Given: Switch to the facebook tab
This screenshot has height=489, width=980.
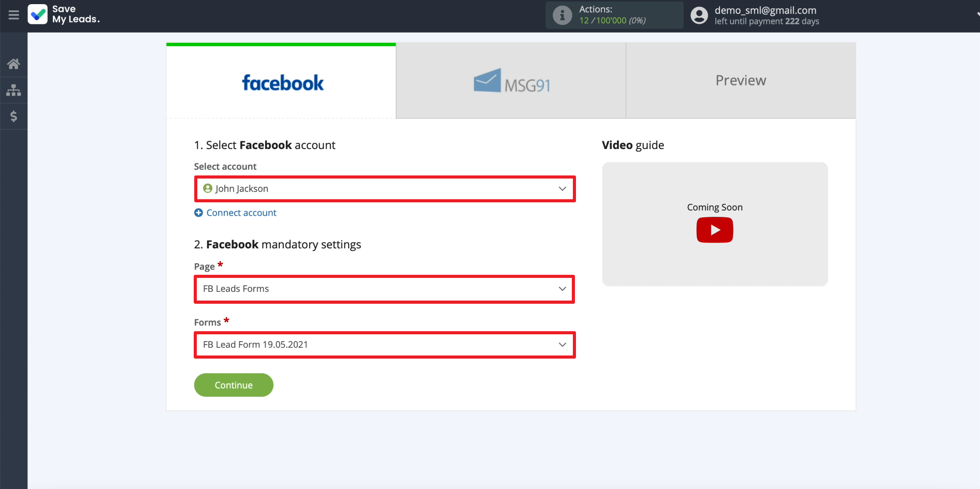Looking at the screenshot, I should 281,81.
